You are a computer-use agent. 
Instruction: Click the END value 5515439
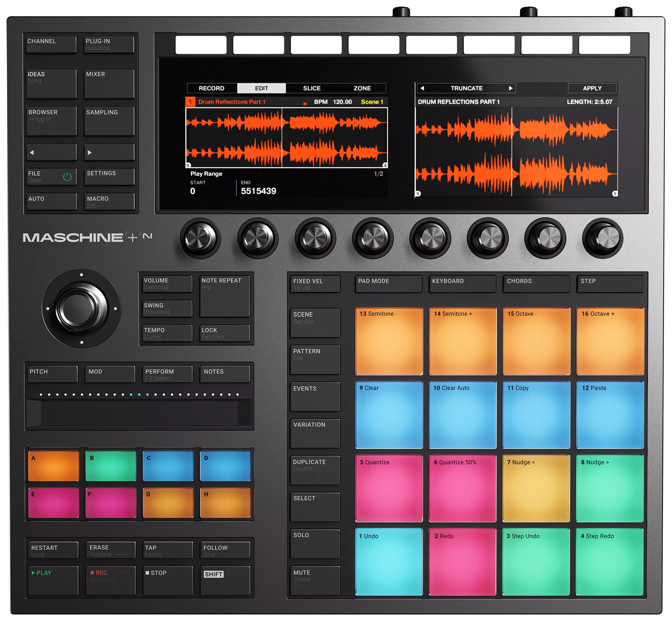tap(258, 191)
